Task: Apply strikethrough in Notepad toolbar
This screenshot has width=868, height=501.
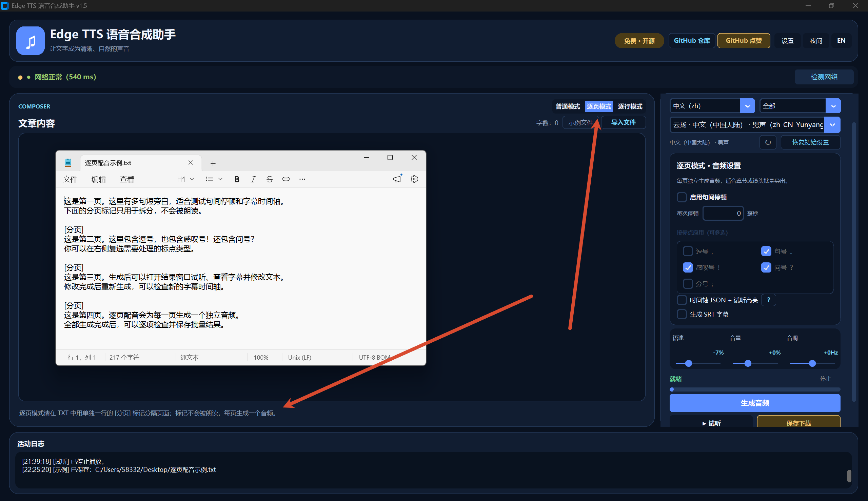Action: tap(270, 179)
